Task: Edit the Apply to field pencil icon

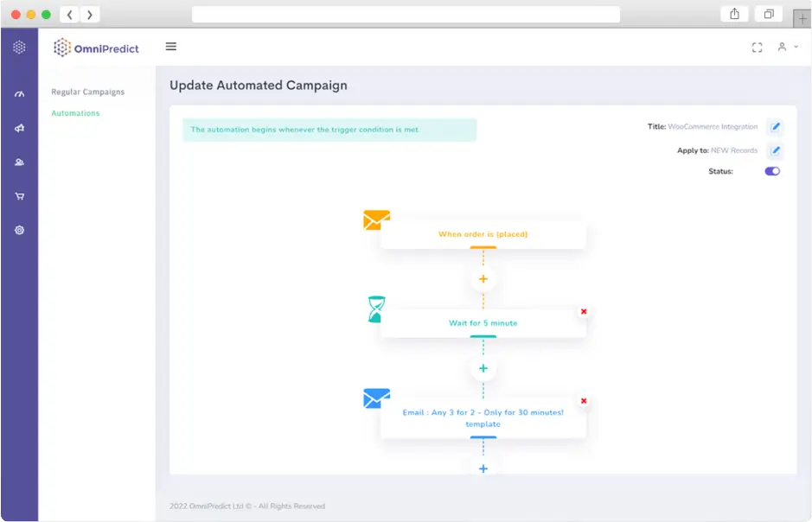Action: click(x=776, y=150)
